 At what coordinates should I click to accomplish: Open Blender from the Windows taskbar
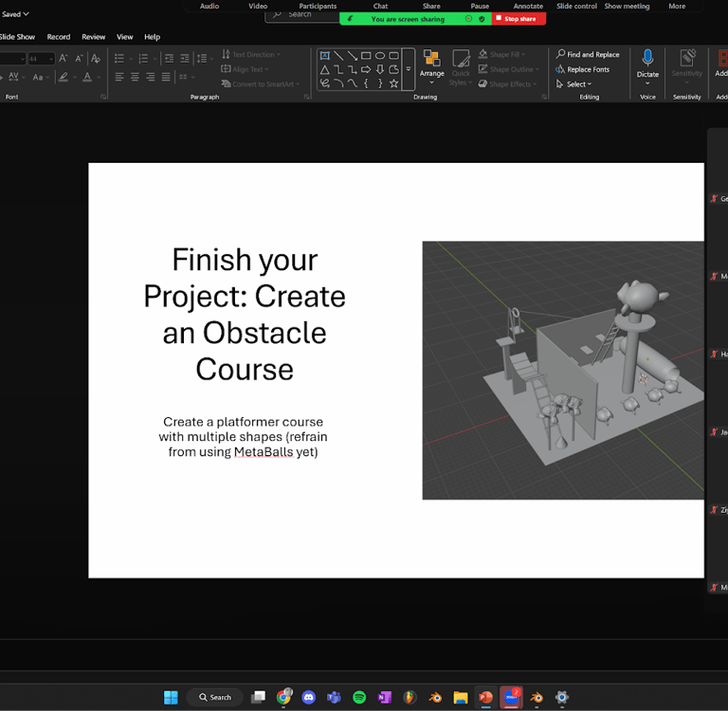[436, 697]
